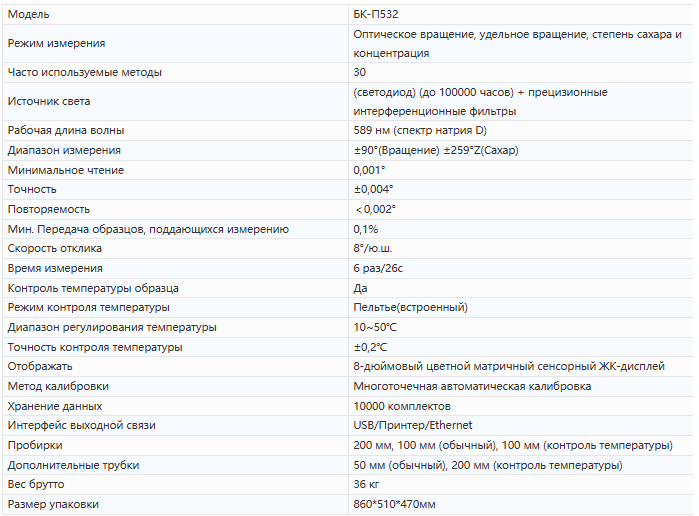
Task: Select the '36 кг' weight value
Action: click(366, 484)
